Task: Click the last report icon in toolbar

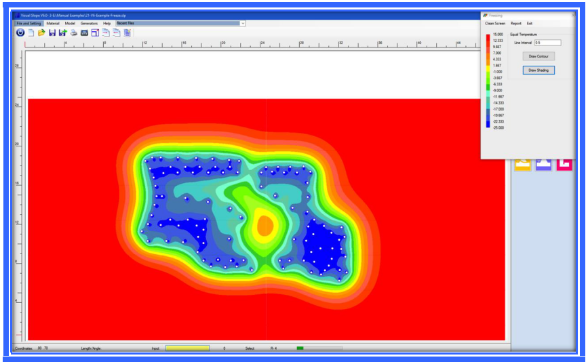Action: [128, 32]
